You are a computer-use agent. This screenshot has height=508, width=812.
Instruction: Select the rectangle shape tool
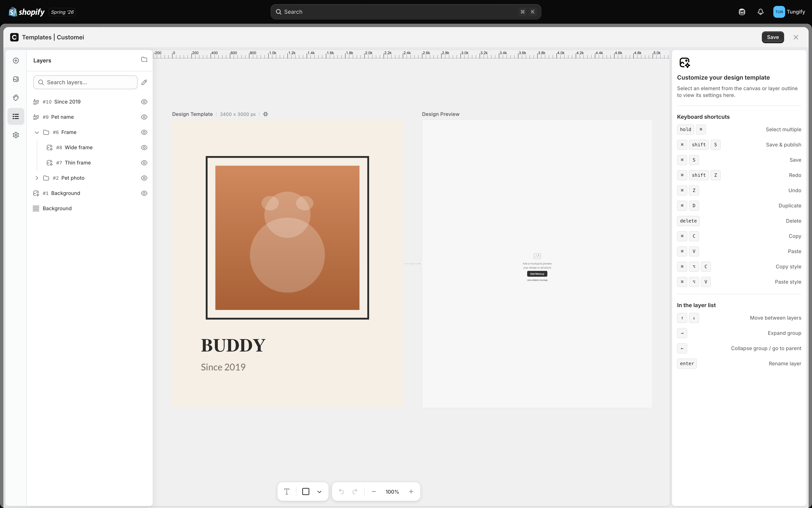pyautogui.click(x=306, y=491)
